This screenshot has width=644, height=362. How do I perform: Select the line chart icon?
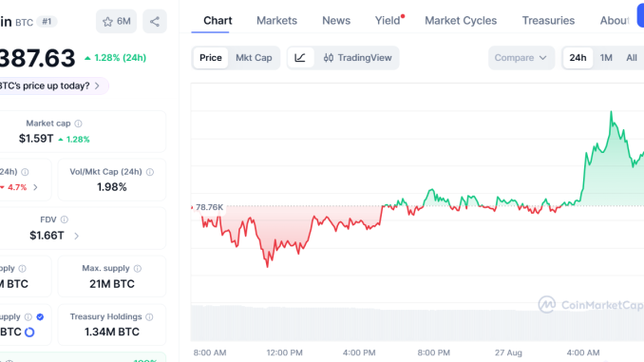click(300, 58)
